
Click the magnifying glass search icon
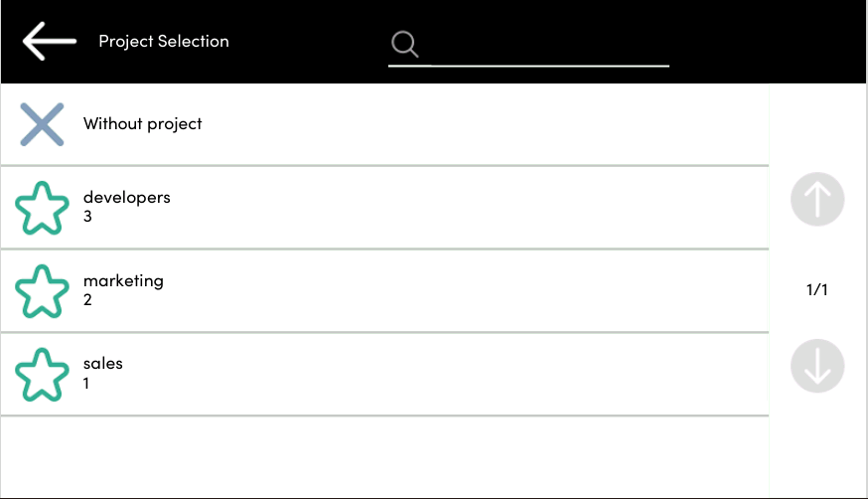404,44
